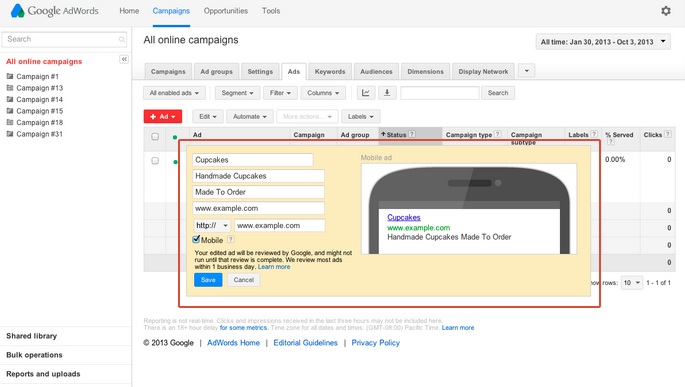Switch to the Keywords tab
This screenshot has height=387, width=685.
coord(330,72)
